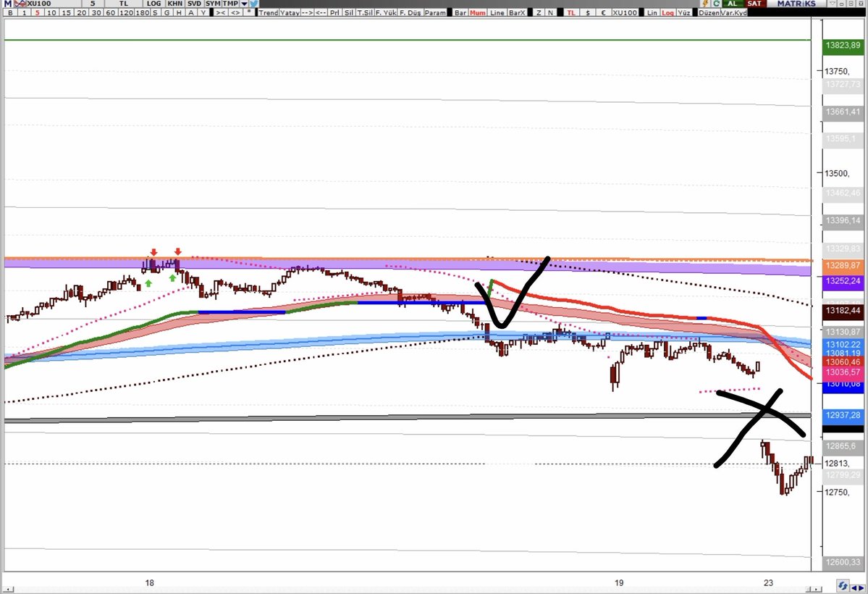Select the 120-minute period
868x594 pixels.
pyautogui.click(x=126, y=12)
